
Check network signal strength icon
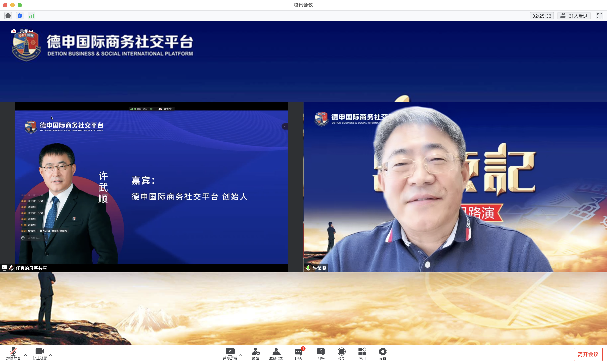[31, 16]
